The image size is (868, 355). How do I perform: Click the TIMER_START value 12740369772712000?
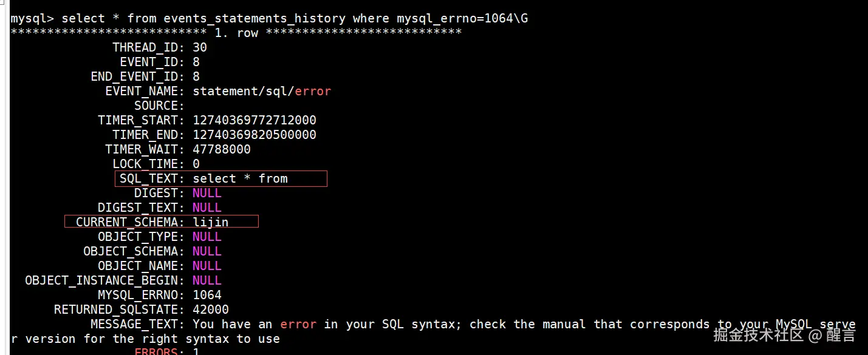[x=255, y=120]
